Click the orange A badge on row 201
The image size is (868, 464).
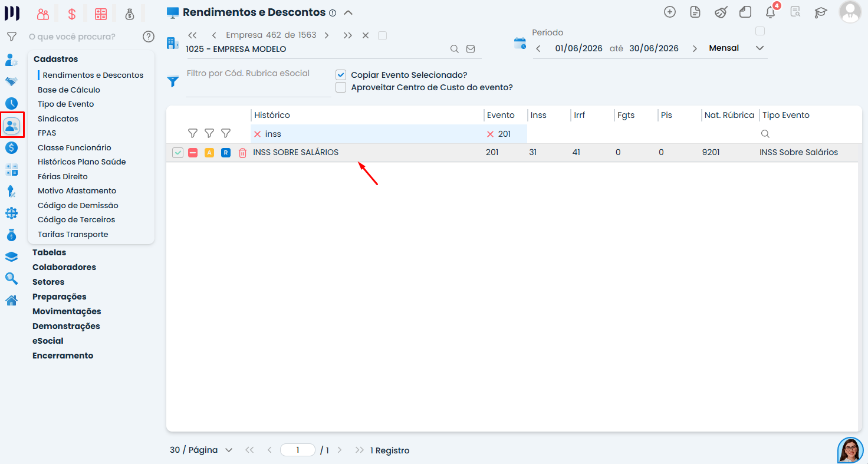(x=209, y=153)
